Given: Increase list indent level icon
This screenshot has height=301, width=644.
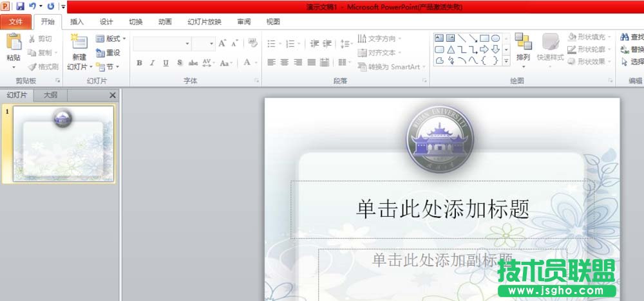Looking at the screenshot, I should (x=327, y=44).
